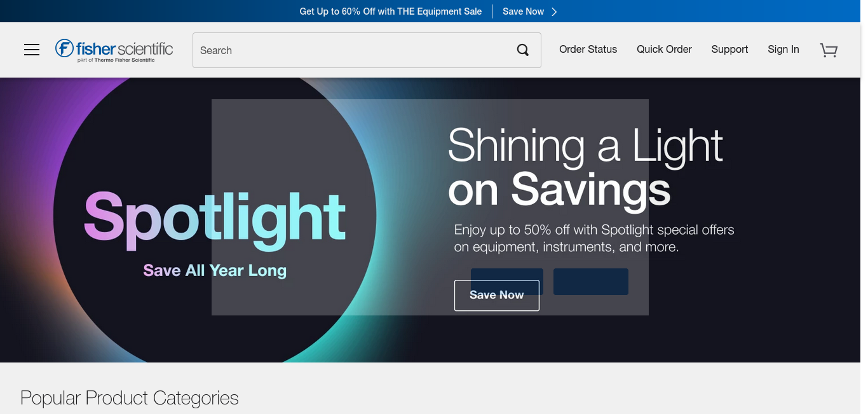The image size is (868, 414).
Task: Click the unlabeled dark blue right button
Action: click(591, 281)
